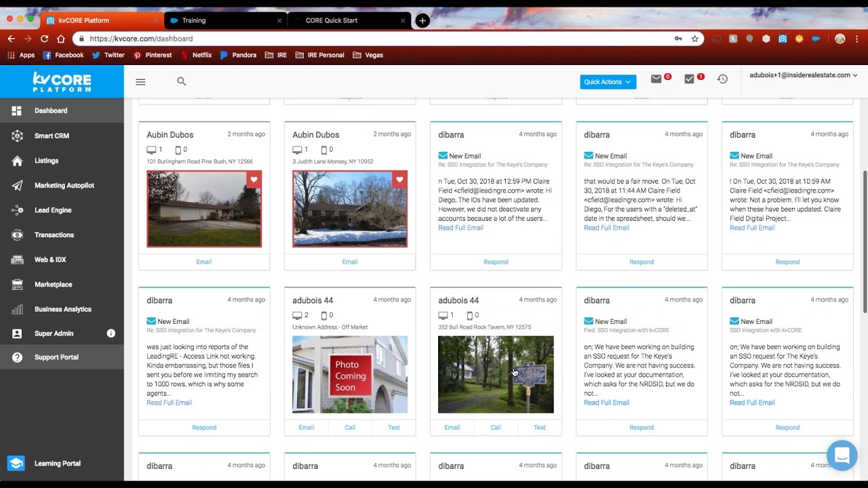Open Super Admin in sidebar
868x488 pixels.
[62, 333]
